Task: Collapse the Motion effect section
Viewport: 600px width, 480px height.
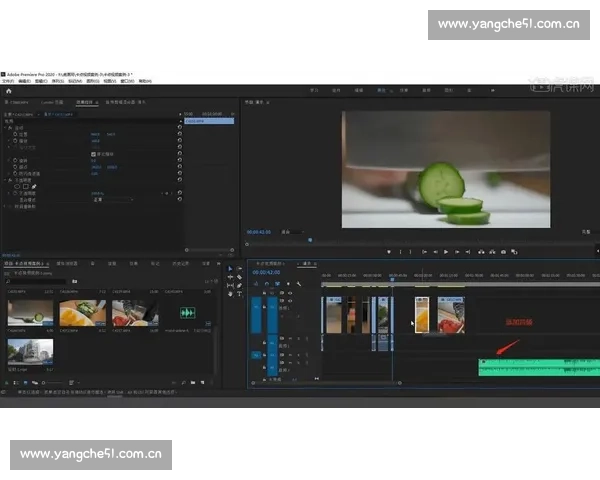Action: click(7, 128)
